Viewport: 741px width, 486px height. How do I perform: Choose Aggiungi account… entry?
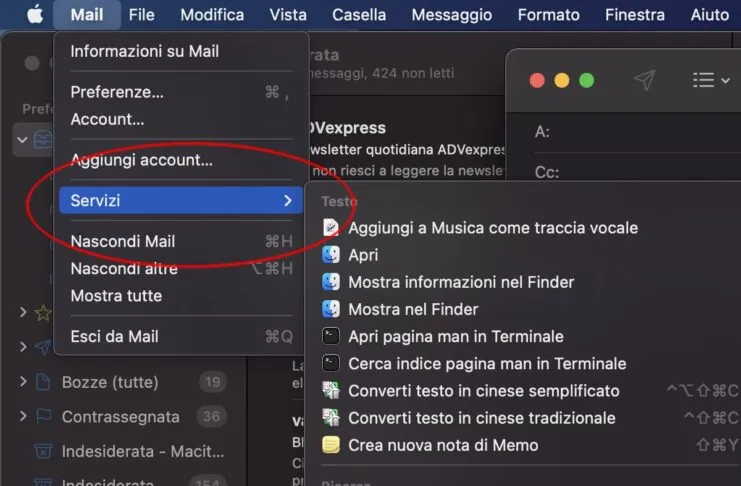(181, 160)
